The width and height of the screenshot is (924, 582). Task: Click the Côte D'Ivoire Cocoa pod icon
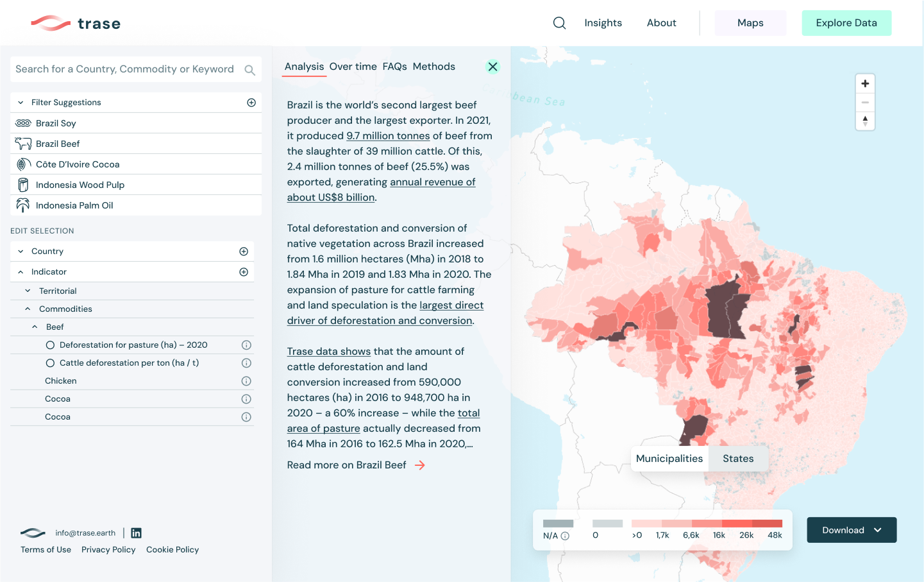23,164
